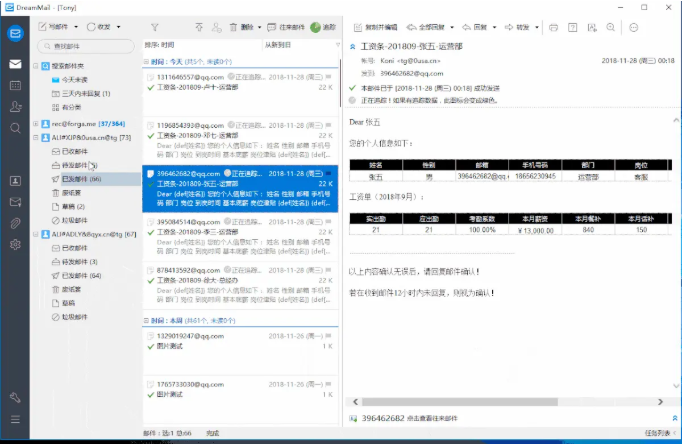Click the sort by time (排序: 时间) header
682x444 pixels.
[x=160, y=45]
